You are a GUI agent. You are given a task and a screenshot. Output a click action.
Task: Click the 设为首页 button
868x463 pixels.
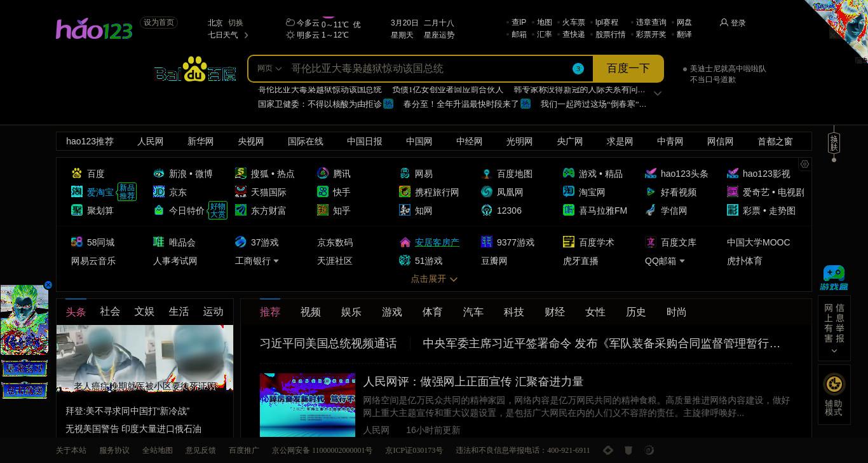point(159,22)
